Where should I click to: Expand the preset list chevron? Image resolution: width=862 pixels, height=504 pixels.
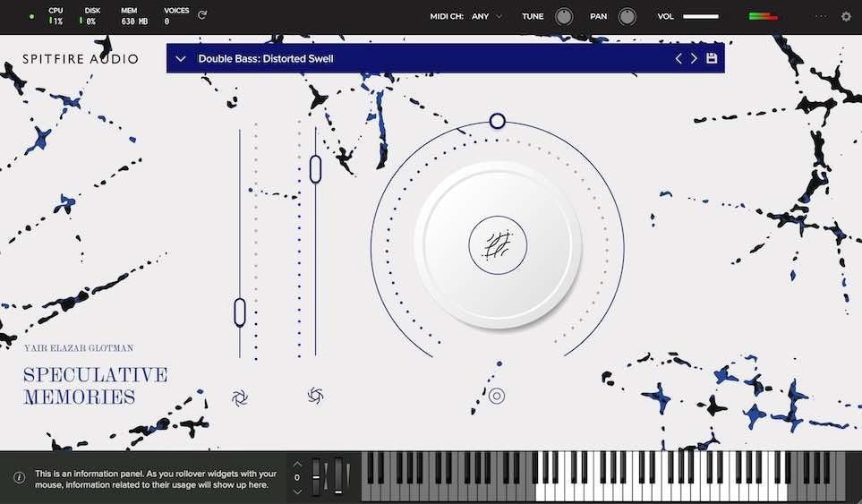[181, 59]
